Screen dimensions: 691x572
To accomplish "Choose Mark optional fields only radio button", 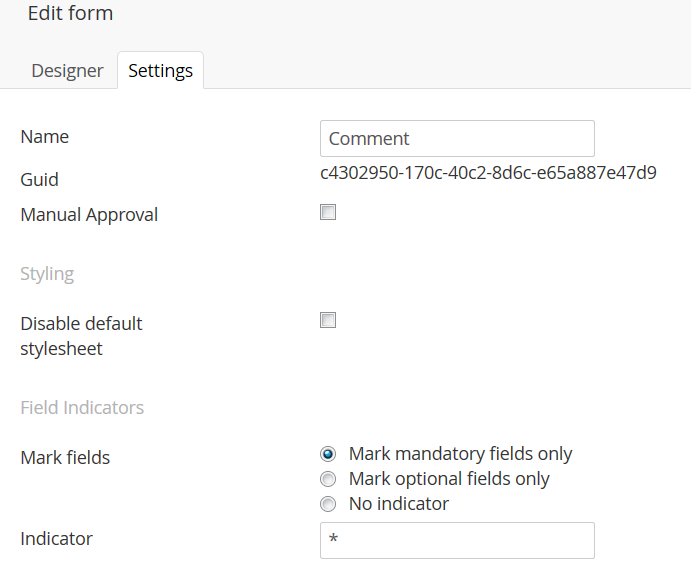I will tap(328, 479).
